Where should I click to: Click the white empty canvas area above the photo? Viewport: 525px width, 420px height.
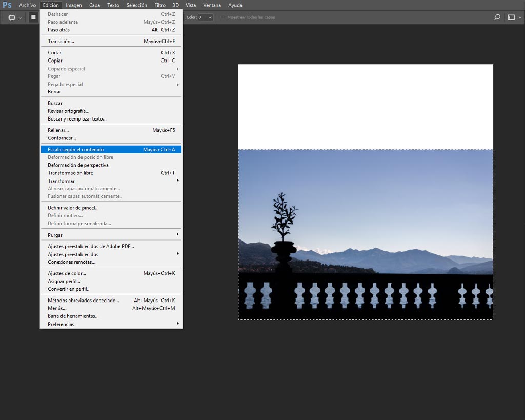tap(366, 107)
